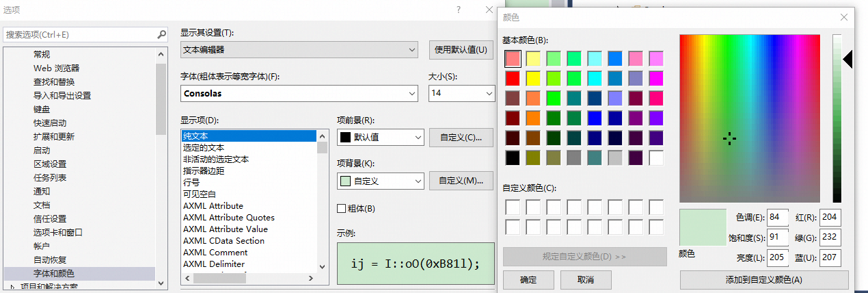Select 区域设置 in the options tree
This screenshot has width=868, height=293.
pyautogui.click(x=50, y=164)
